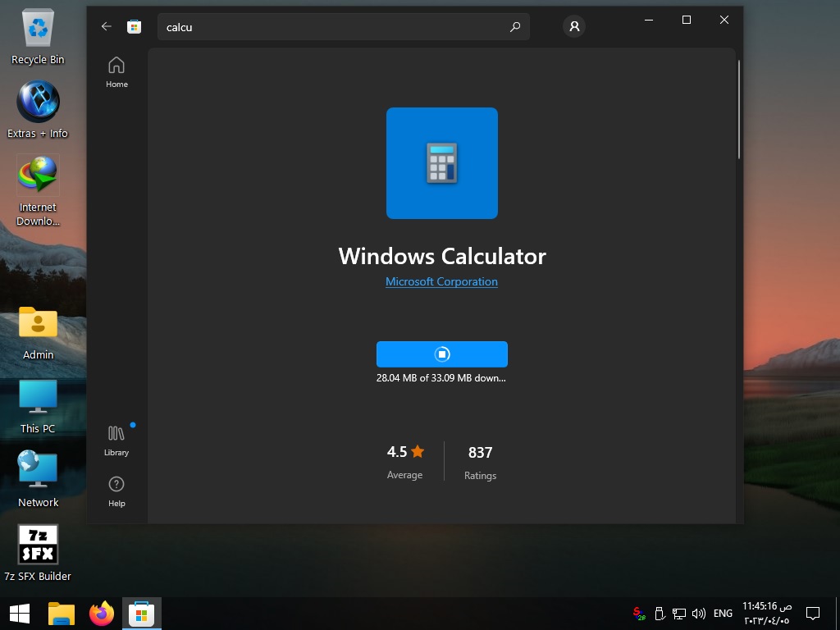The height and width of the screenshot is (630, 840).
Task: Select the Extras + Info desktop icon
Action: point(38,111)
